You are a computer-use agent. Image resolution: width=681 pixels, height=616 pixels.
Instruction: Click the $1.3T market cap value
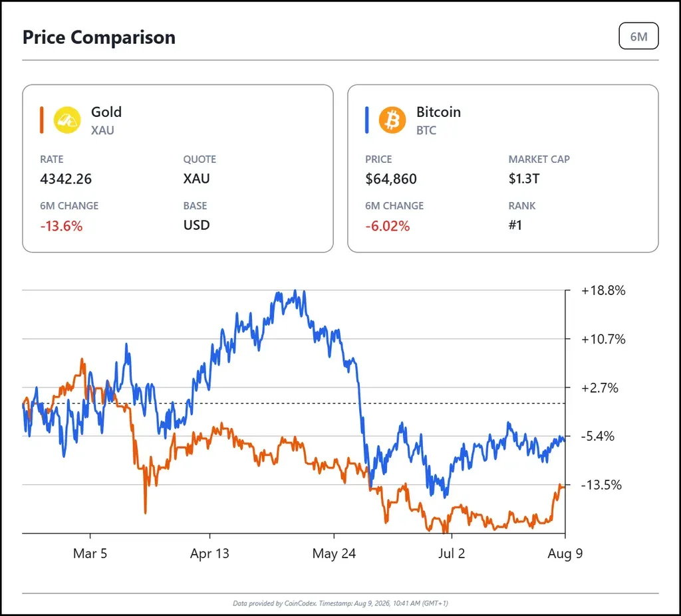tap(524, 179)
